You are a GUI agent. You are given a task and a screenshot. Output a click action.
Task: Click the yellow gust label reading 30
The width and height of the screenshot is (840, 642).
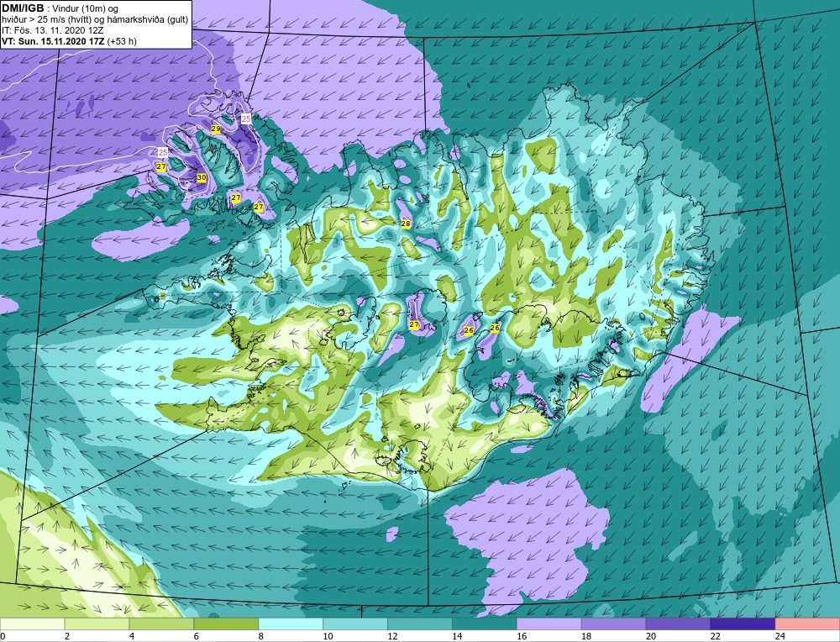click(x=202, y=177)
